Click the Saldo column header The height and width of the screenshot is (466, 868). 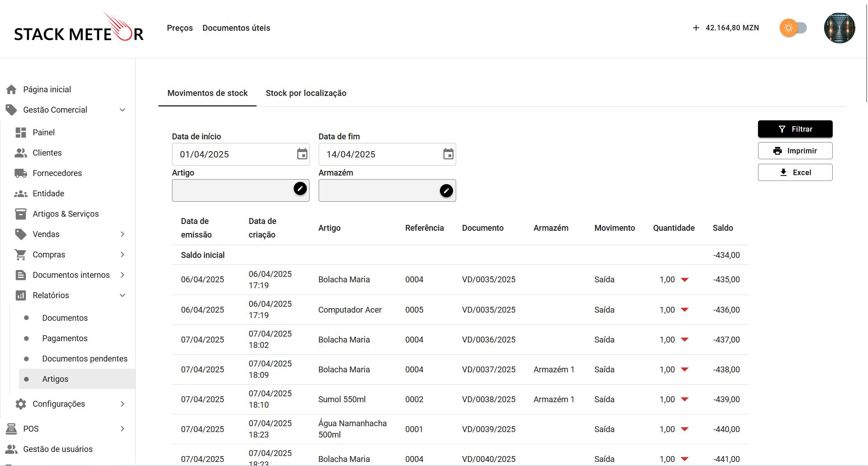click(x=723, y=228)
